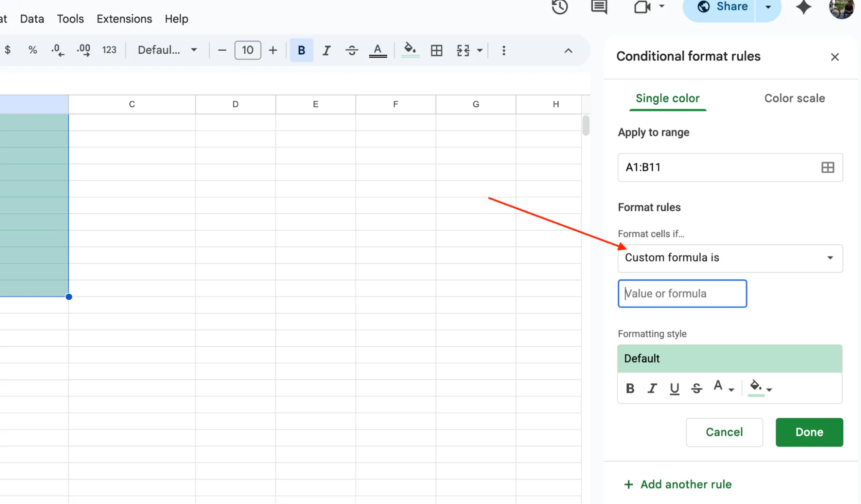Open the select data range grid icon
Image resolution: width=861 pixels, height=504 pixels.
click(827, 168)
